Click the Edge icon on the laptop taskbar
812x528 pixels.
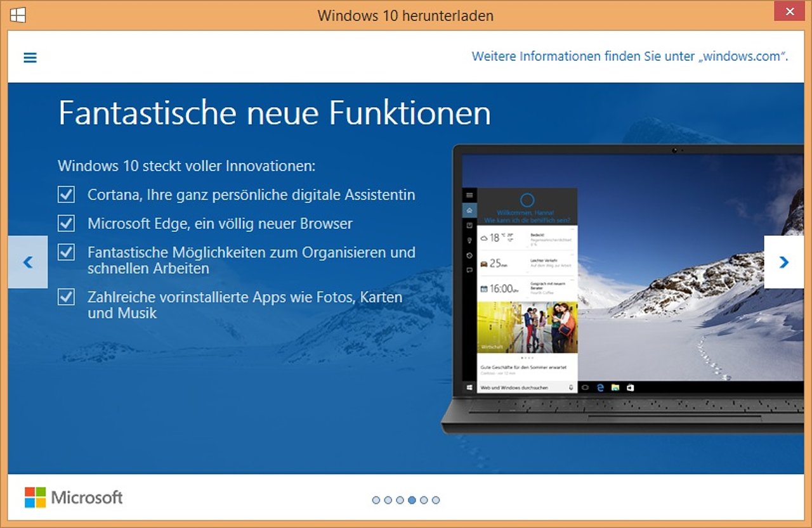point(600,387)
